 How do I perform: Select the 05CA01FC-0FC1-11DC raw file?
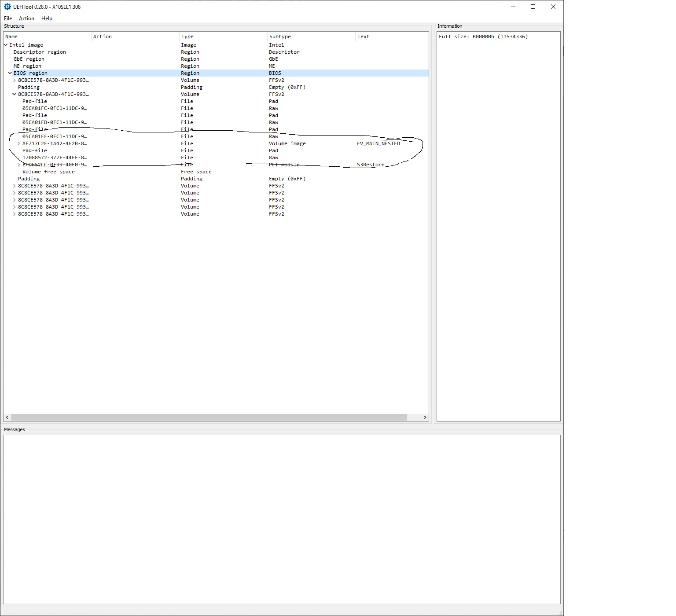216,108
